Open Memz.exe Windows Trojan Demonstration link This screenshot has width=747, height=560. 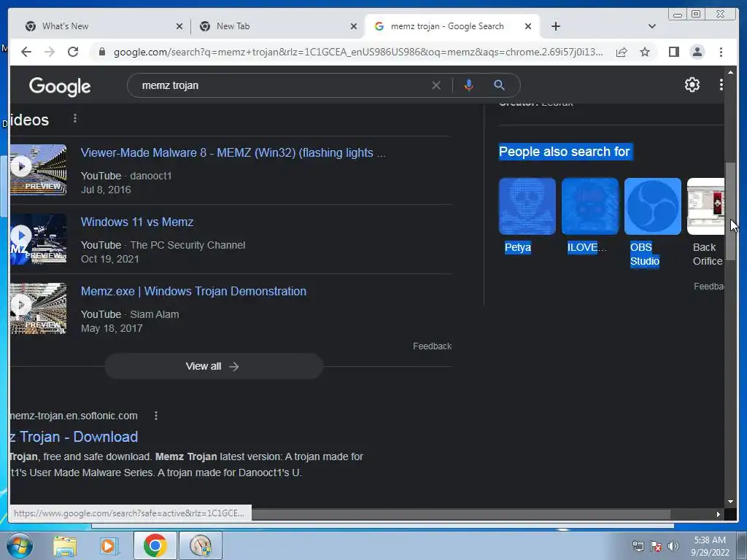193,292
